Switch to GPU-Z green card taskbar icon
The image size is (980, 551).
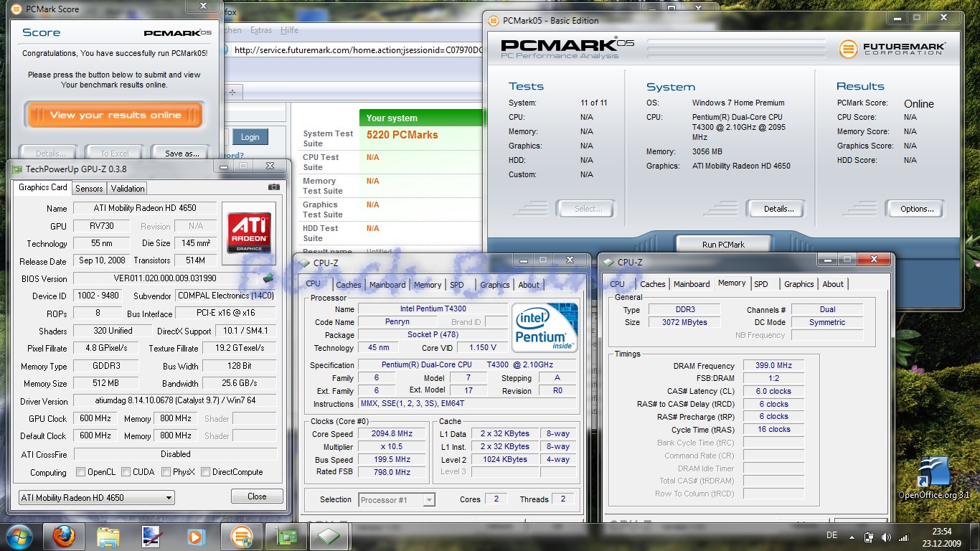[286, 536]
